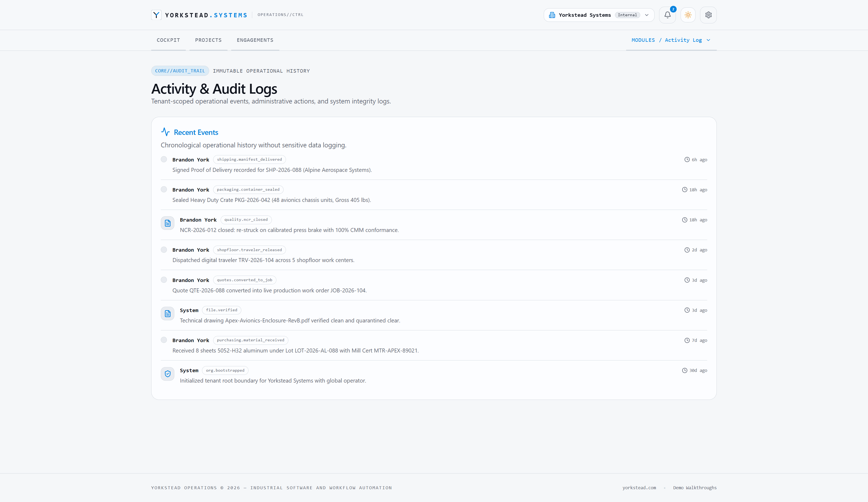This screenshot has height=502, width=868.
Task: Click the quality.ncr_closed tag
Action: click(x=246, y=220)
